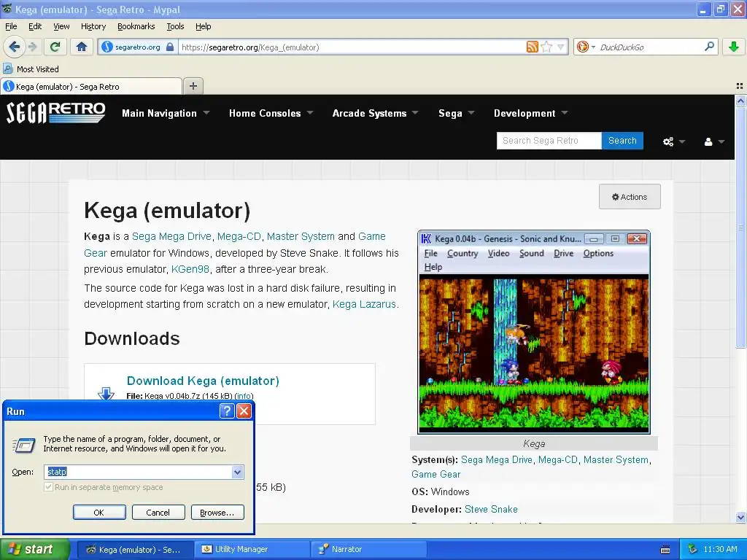747x560 pixels.
Task: Follow the Sega Mega Drive link in intro
Action: 171,236
